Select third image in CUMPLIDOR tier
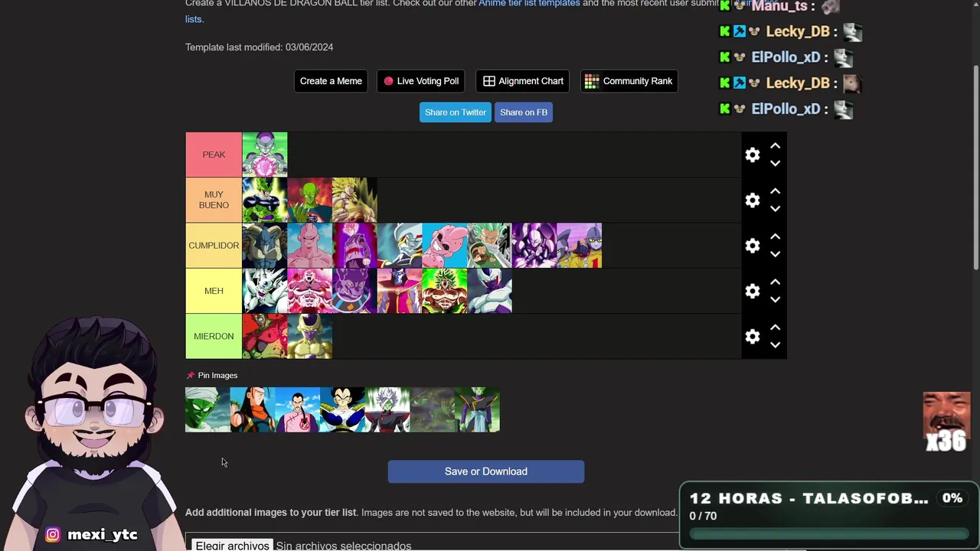The width and height of the screenshot is (980, 551). (x=354, y=246)
